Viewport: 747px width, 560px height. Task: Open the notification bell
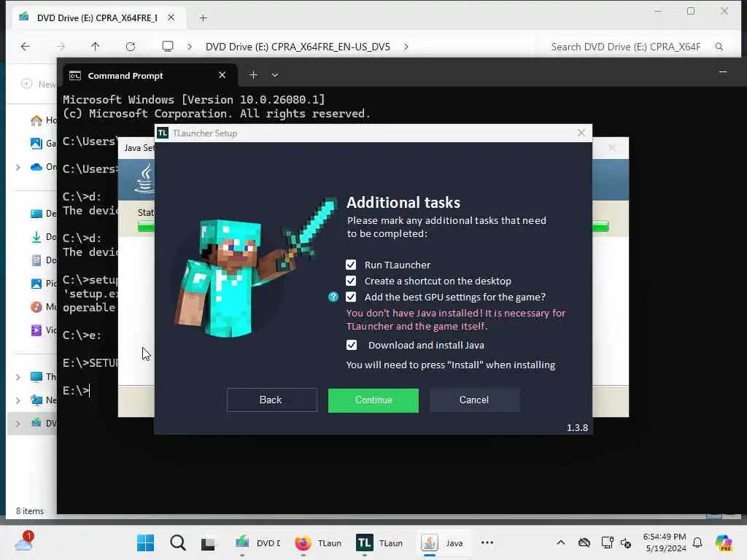(697, 542)
